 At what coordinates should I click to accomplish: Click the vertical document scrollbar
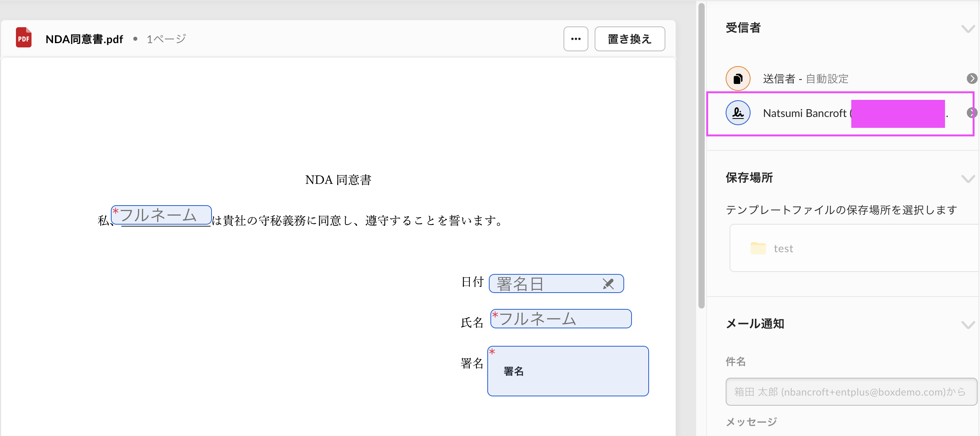click(701, 155)
